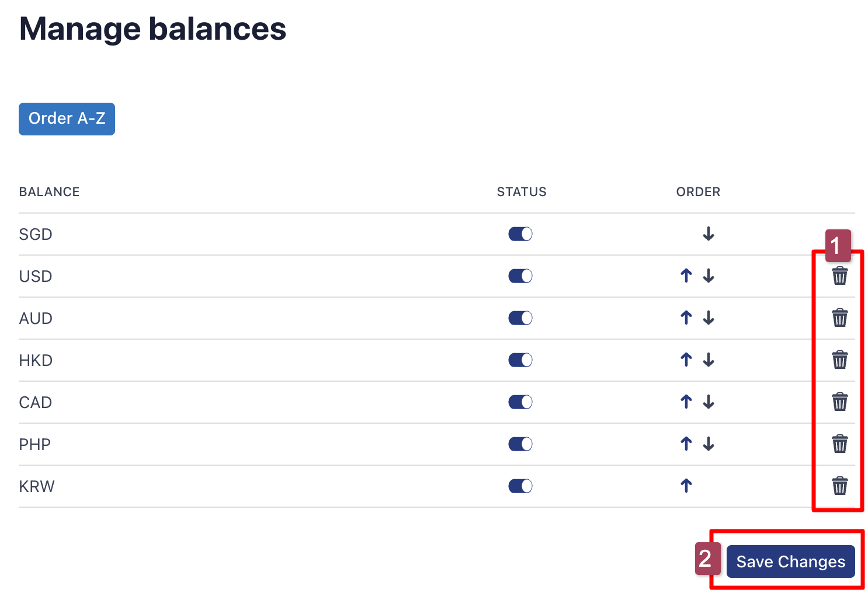
Task: Switch off the KRW balance status
Action: [x=520, y=486]
